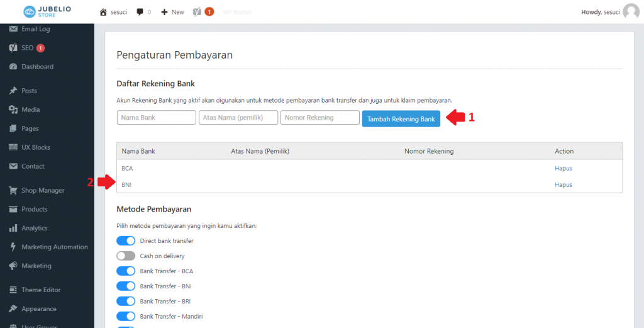Focus the Nama Bank input field

tap(157, 118)
